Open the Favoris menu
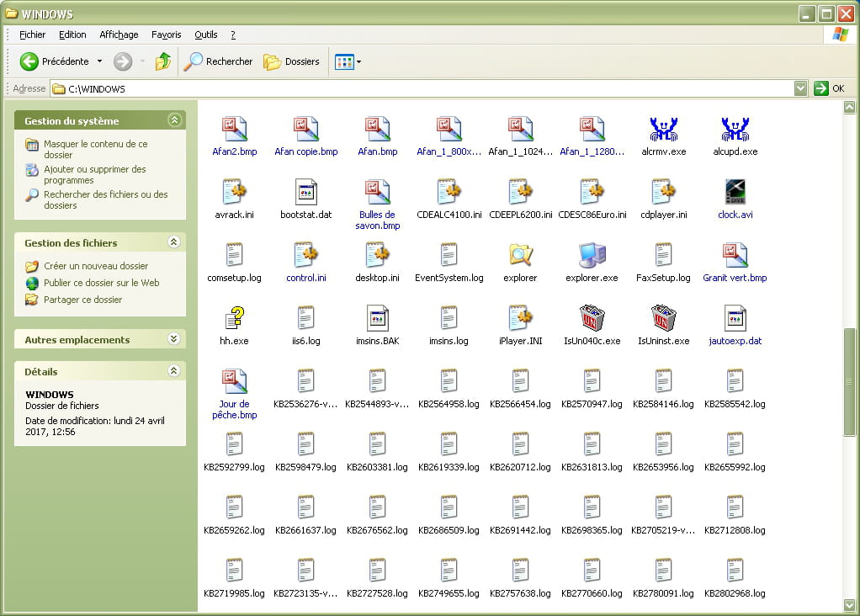The width and height of the screenshot is (860, 616). (166, 35)
